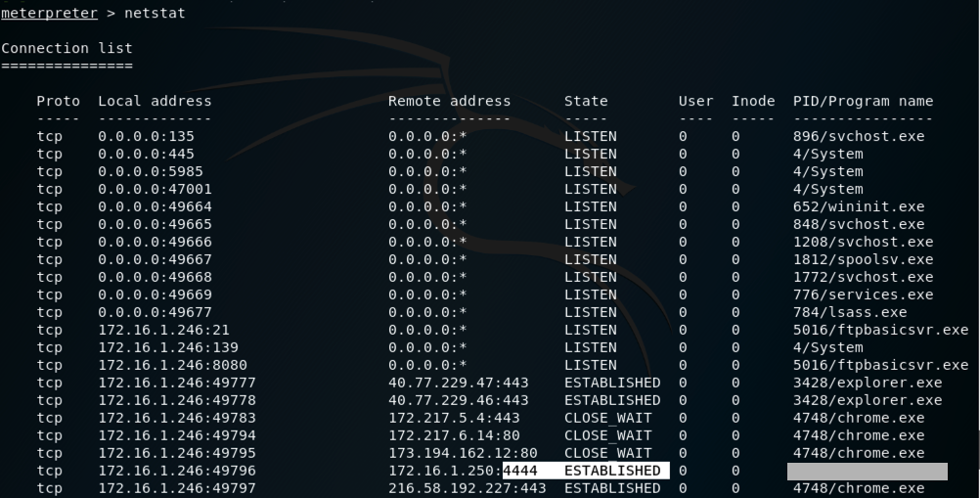The image size is (980, 498).
Task: Click the 848/svchost.exe program entry
Action: tap(859, 224)
